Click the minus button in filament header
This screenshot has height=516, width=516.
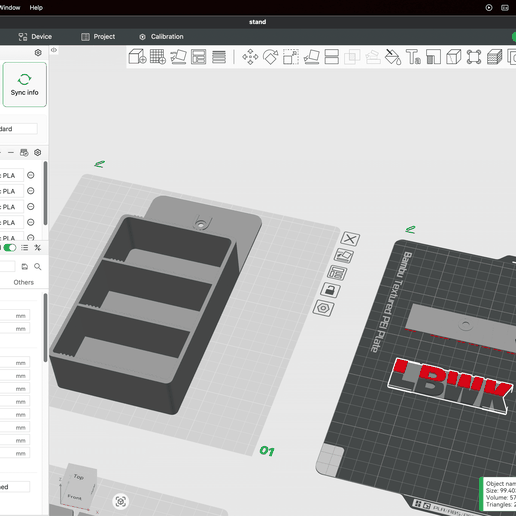[11, 153]
